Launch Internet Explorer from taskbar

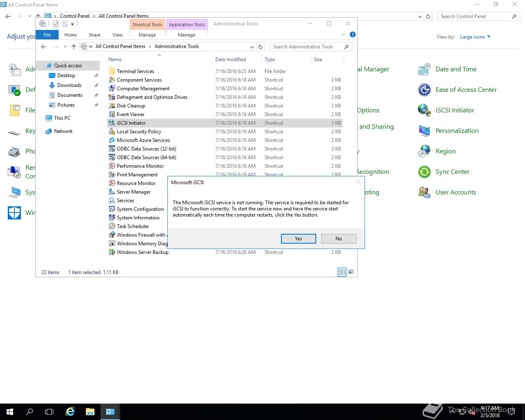pyautogui.click(x=71, y=412)
